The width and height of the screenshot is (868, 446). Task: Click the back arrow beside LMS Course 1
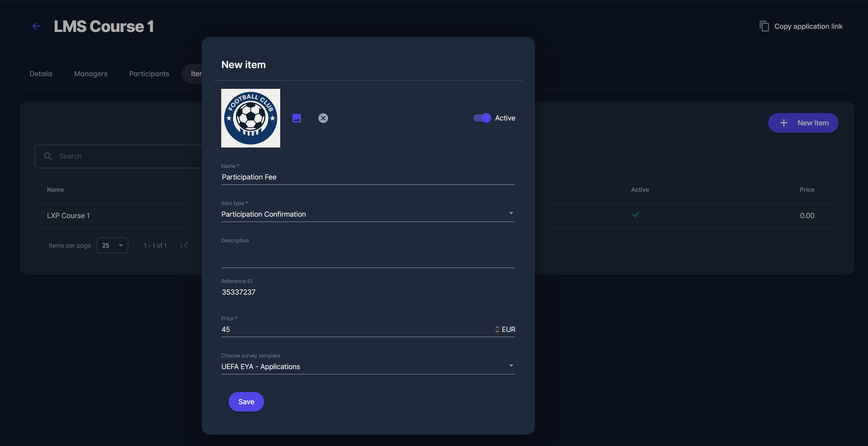tap(36, 26)
